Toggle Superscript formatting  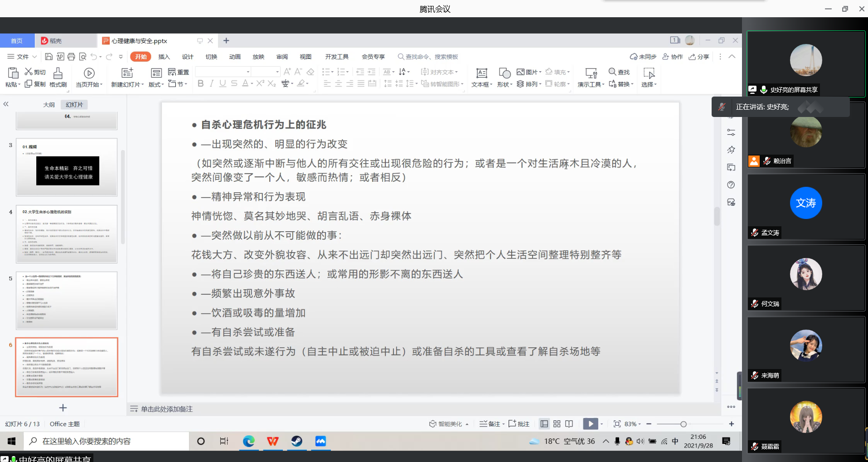coord(260,83)
